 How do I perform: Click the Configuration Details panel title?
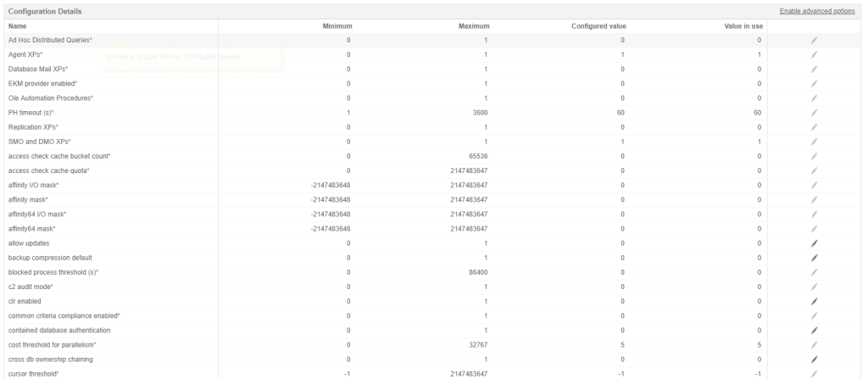pos(45,11)
